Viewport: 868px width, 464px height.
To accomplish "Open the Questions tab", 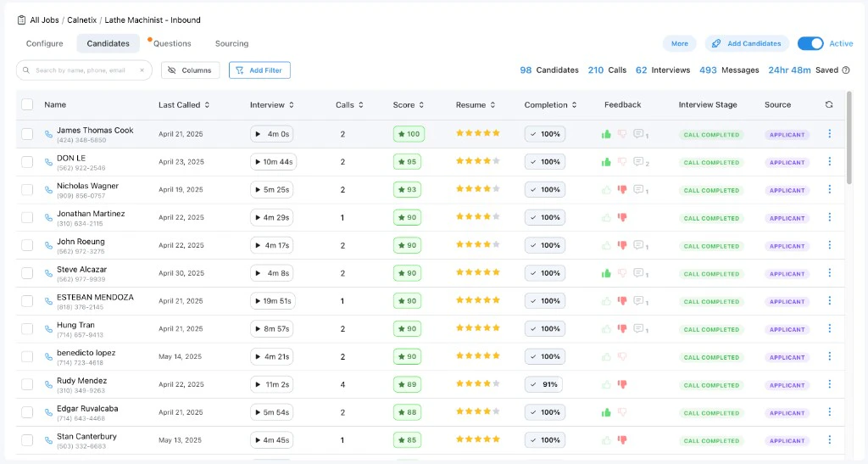I will click(171, 43).
